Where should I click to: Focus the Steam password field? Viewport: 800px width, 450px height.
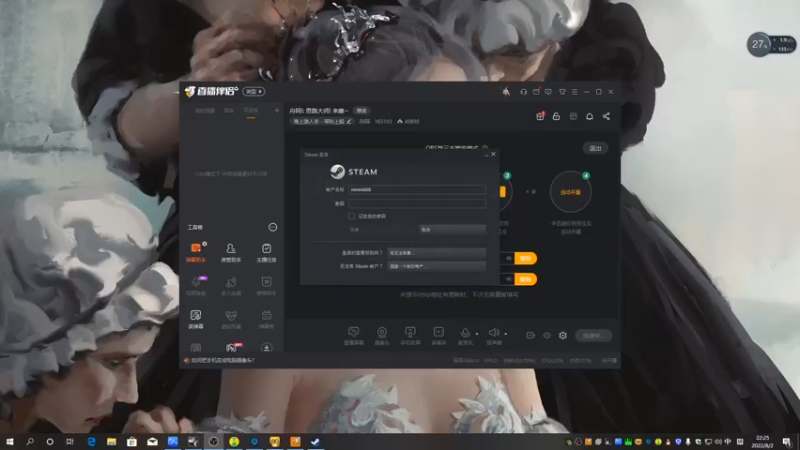(x=417, y=203)
